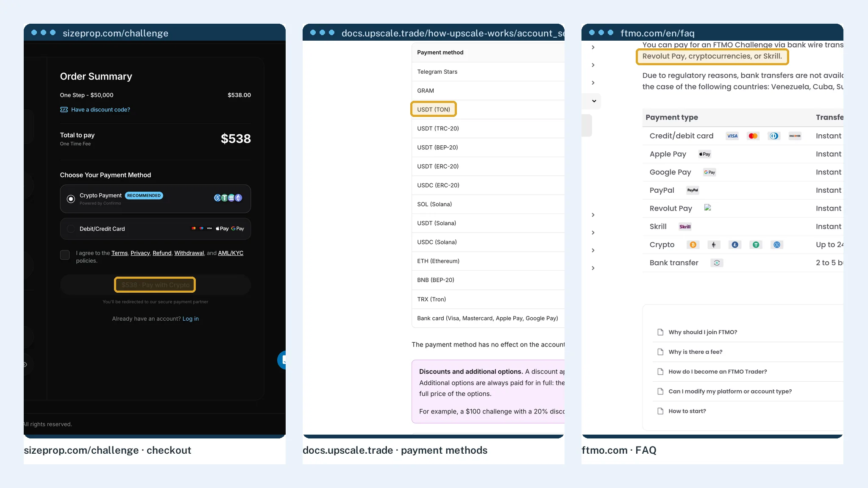The height and width of the screenshot is (488, 868).
Task: Click the Google Pay logo in Debit/Credit row
Action: point(238,229)
